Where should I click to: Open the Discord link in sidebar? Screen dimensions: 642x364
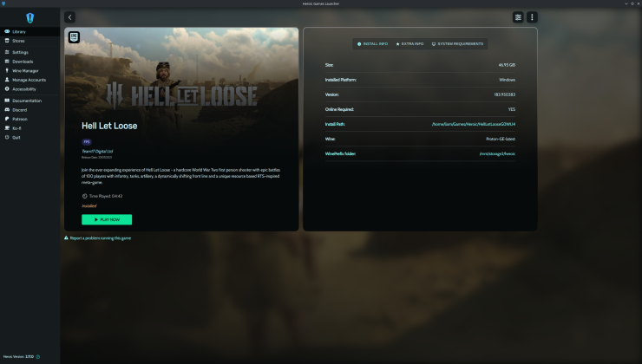(x=20, y=109)
